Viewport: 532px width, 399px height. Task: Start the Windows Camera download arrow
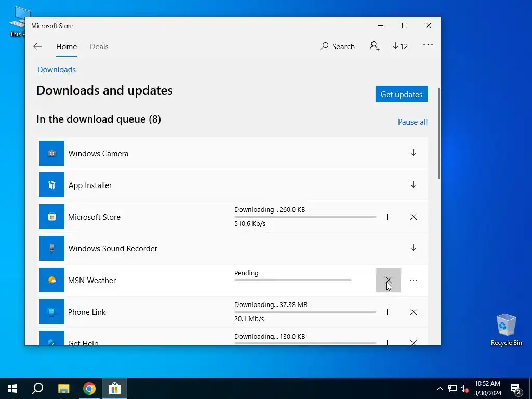coord(413,153)
